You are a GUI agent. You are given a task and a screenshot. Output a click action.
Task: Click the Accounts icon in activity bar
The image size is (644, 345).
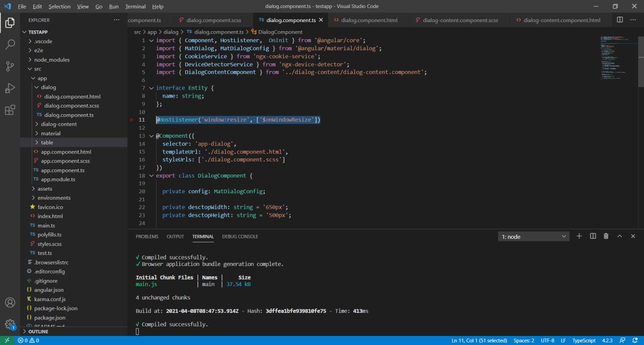pos(10,303)
